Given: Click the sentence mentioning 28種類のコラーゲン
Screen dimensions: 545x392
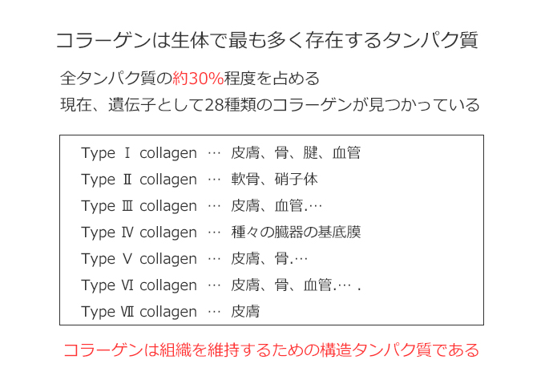Looking at the screenshot, I should 270,104.
